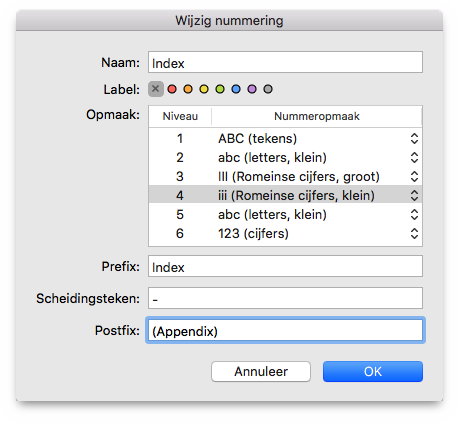Choose the orange label color
The height and width of the screenshot is (423, 459).
[188, 89]
